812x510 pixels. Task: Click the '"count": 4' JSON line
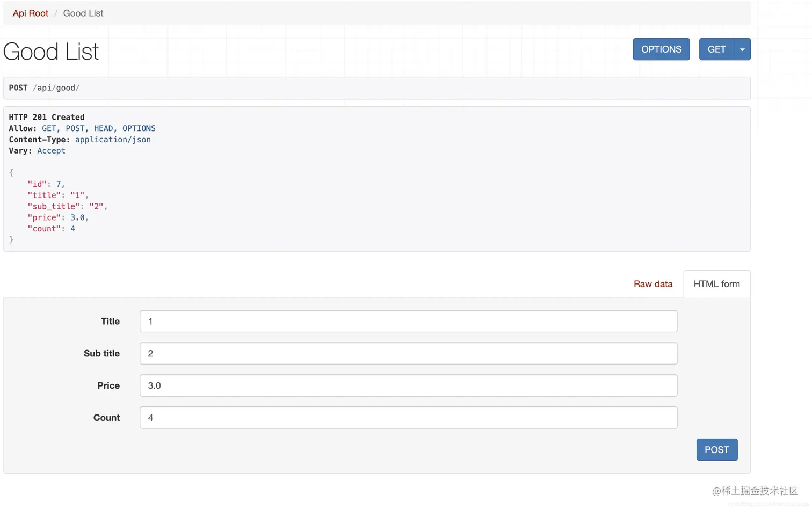coord(52,229)
